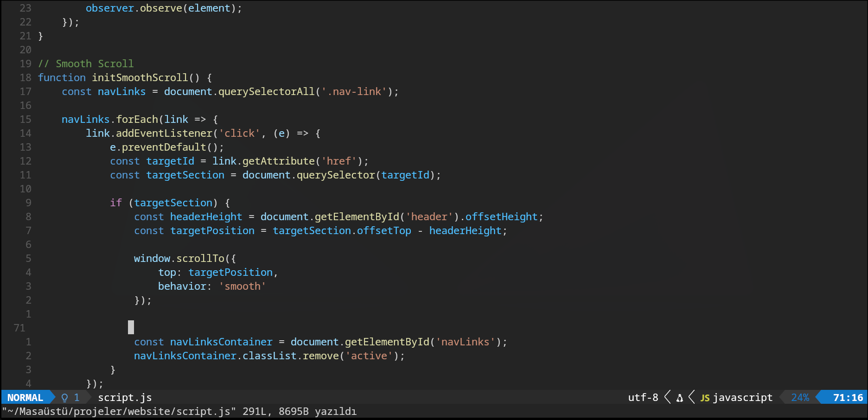The image size is (868, 420).
Task: Click the chevron separator left of the penguin icon
Action: point(667,397)
